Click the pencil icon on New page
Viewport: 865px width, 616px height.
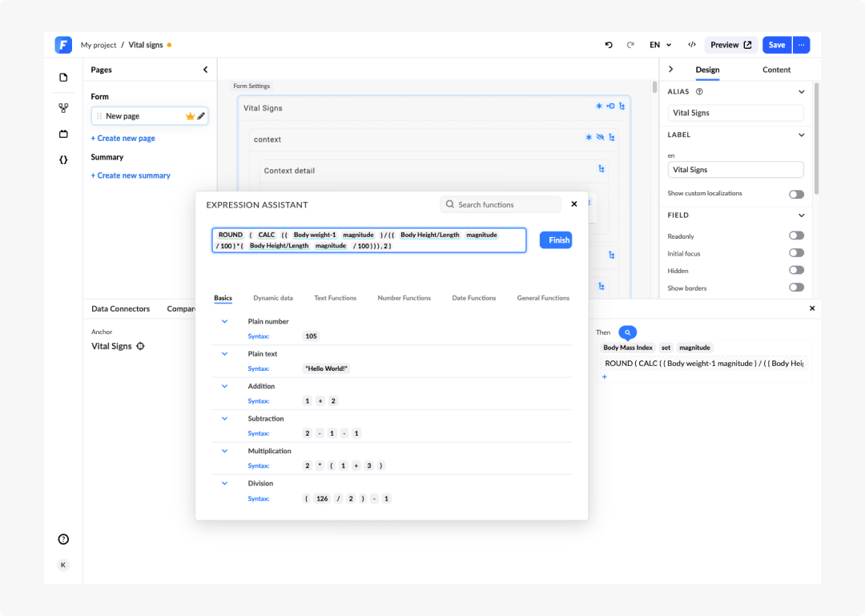click(201, 116)
